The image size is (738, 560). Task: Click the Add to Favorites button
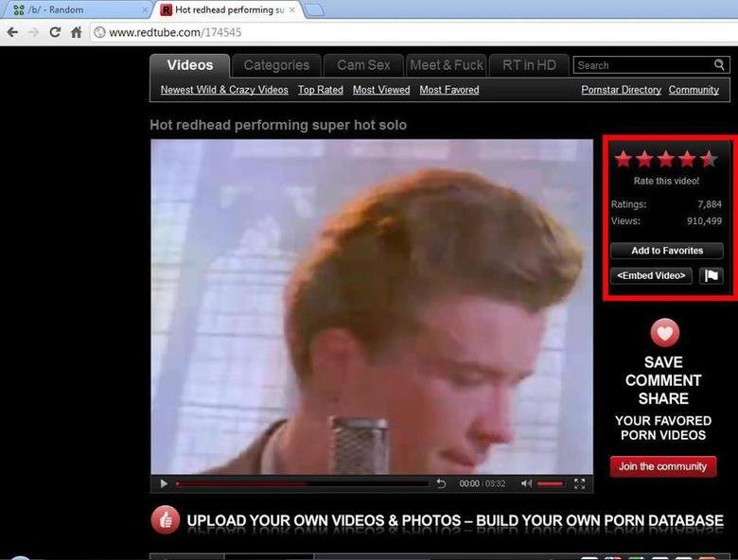pos(667,251)
